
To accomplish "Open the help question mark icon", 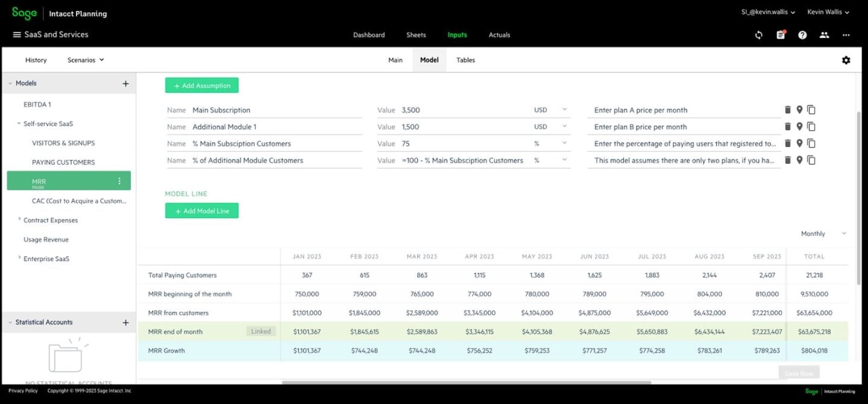I will pyautogui.click(x=802, y=35).
